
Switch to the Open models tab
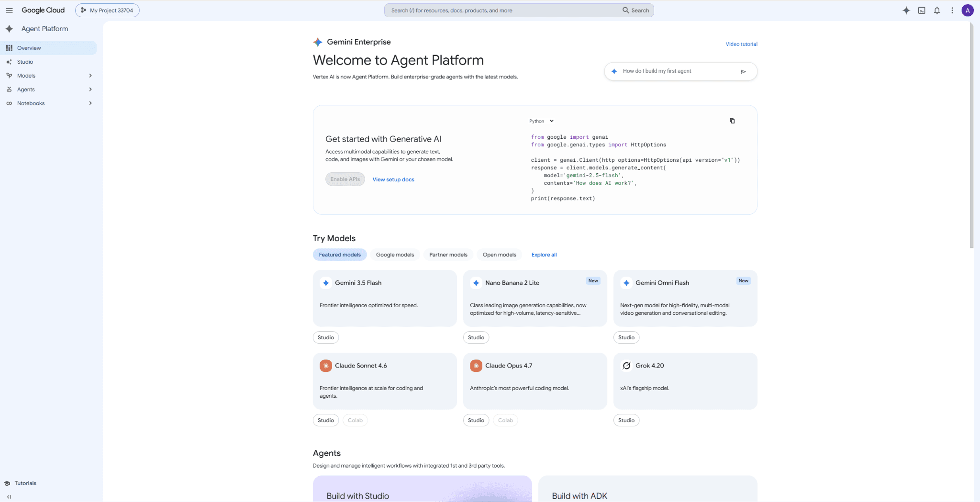[x=499, y=255]
